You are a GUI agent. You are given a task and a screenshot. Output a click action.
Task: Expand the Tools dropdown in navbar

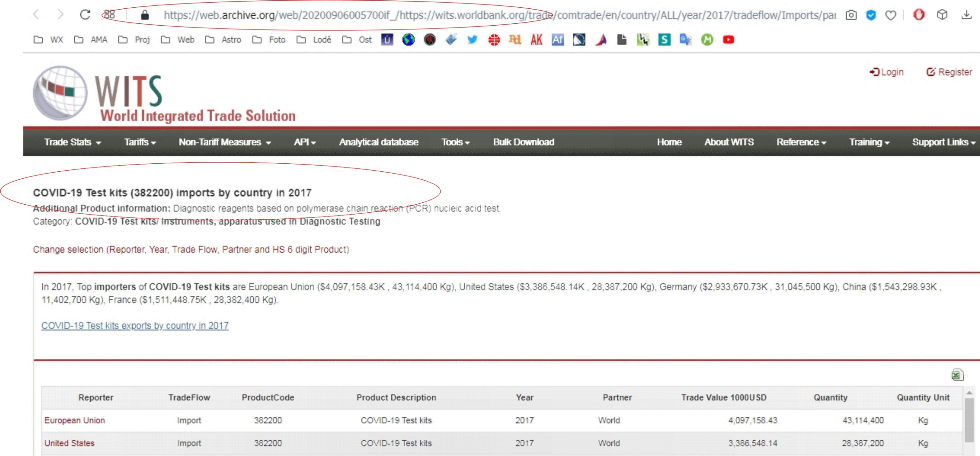[x=455, y=142]
